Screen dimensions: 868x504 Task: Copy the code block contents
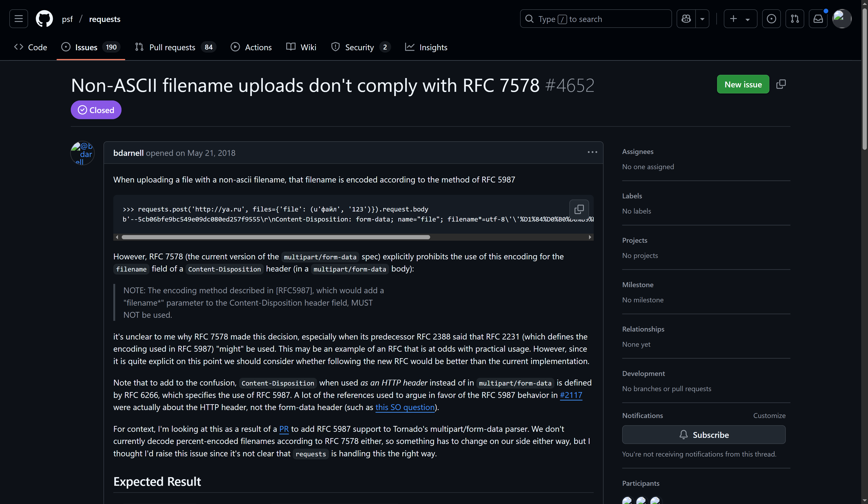pyautogui.click(x=579, y=209)
